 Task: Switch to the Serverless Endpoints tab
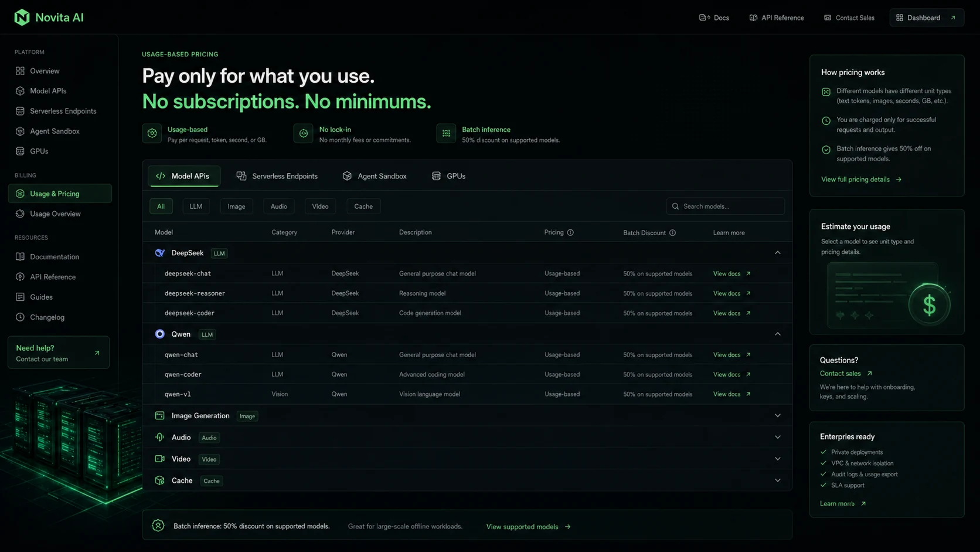coord(277,176)
